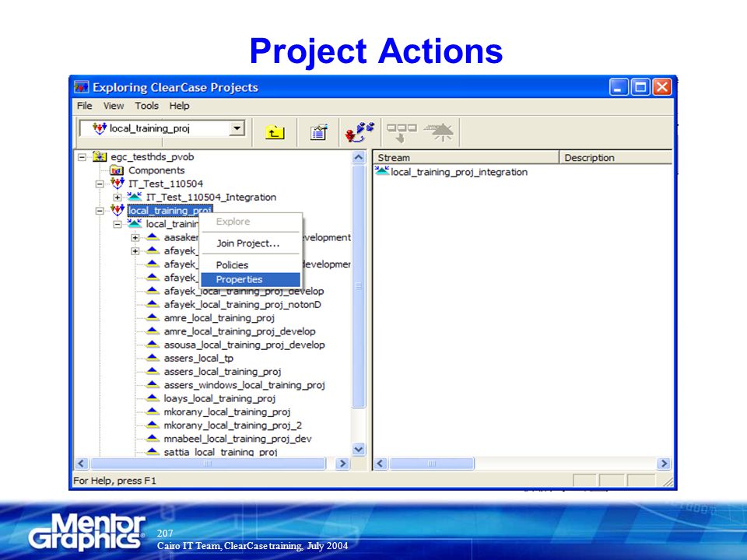Click the grayed Rebase stream toolbar icon
Screen dimensions: 747x560
pos(440,132)
